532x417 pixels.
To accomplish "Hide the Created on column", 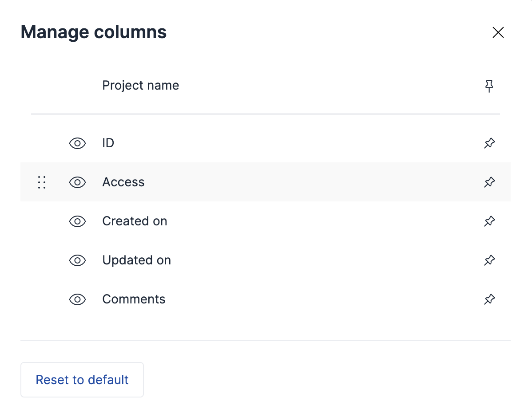I will (77, 221).
